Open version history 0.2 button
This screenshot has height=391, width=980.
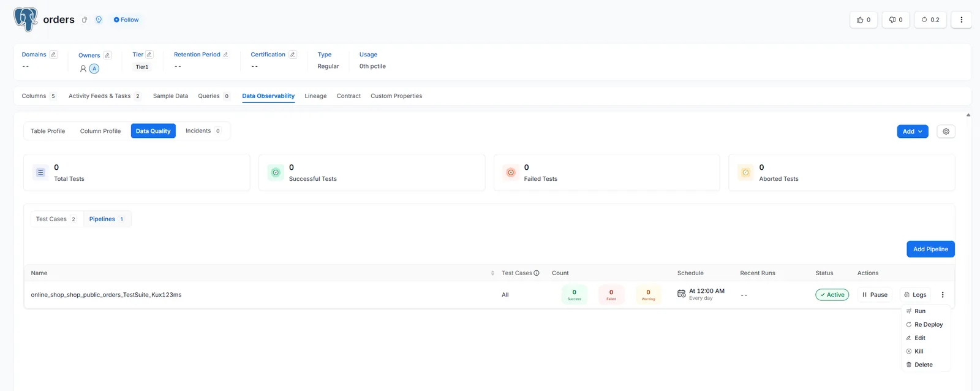[930, 20]
